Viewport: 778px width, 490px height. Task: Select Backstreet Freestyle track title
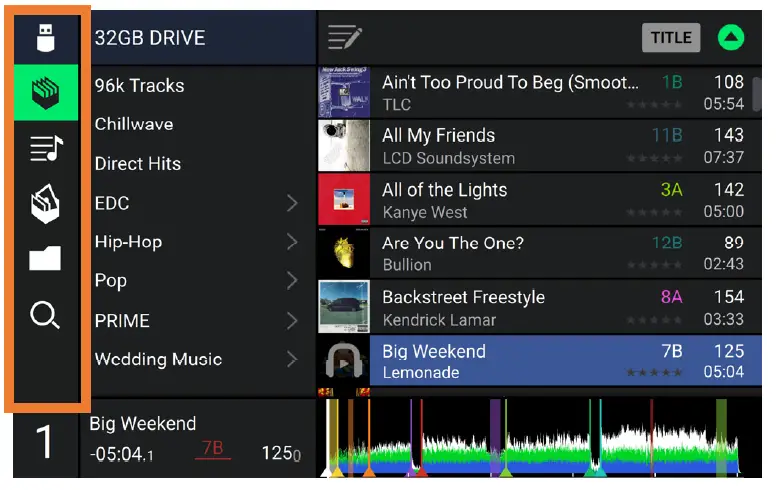click(x=463, y=297)
